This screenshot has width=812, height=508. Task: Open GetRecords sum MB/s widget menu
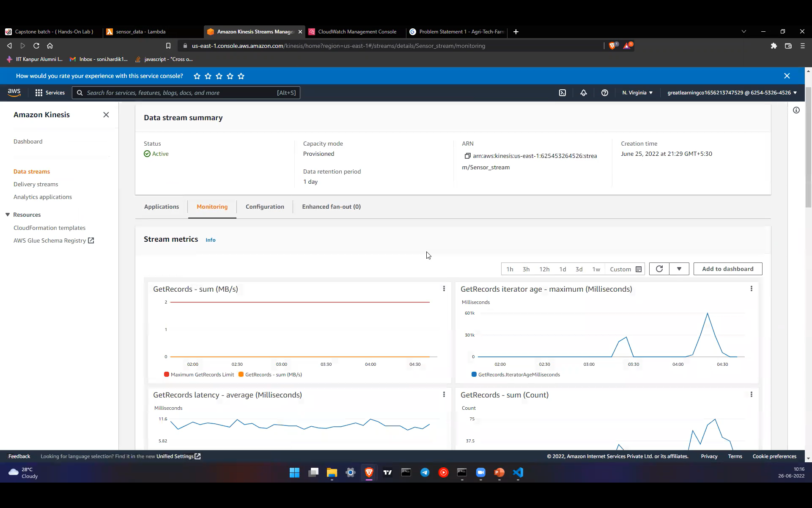[444, 289]
